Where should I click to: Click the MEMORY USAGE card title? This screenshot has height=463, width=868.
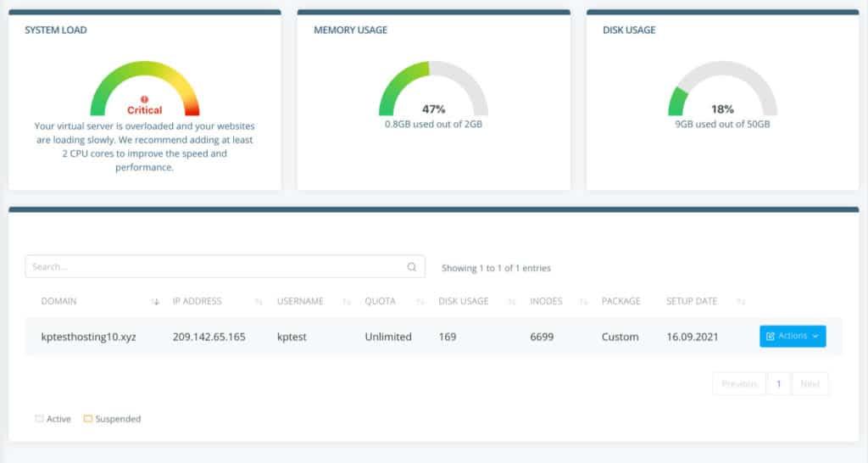coord(350,30)
